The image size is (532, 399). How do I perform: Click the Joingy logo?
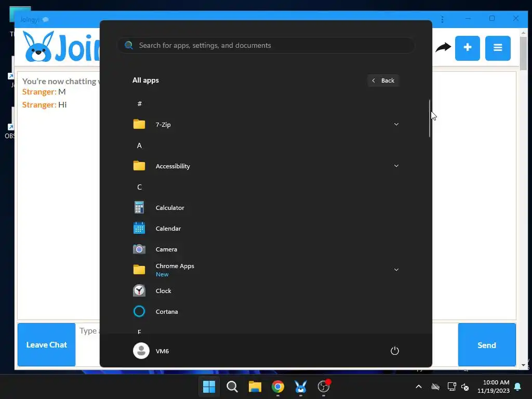tap(61, 47)
